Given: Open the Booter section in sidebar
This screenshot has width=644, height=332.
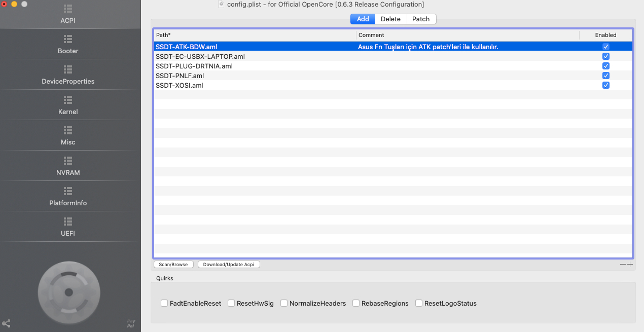Looking at the screenshot, I should 68,44.
